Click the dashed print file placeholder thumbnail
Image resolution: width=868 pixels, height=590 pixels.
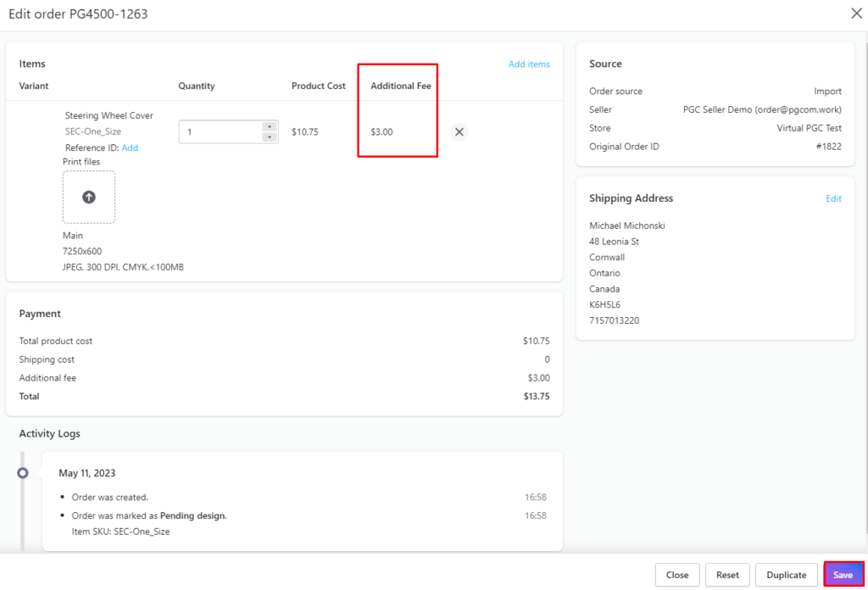click(x=88, y=197)
